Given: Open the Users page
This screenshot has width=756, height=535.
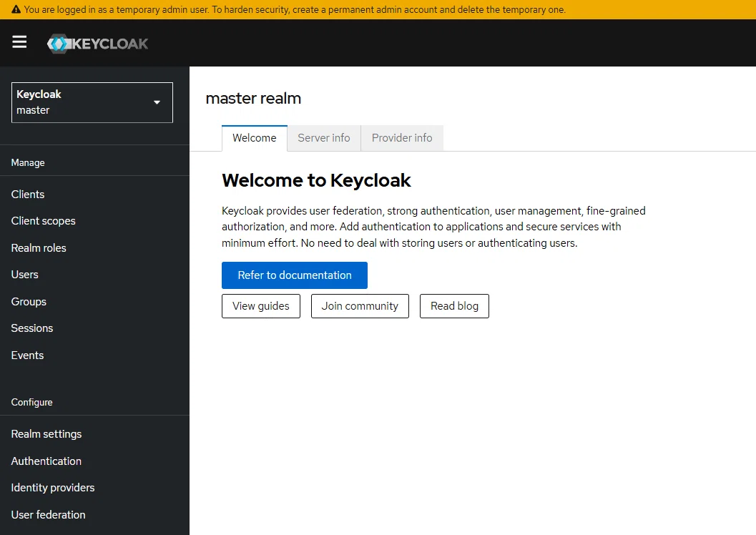Looking at the screenshot, I should click(24, 274).
